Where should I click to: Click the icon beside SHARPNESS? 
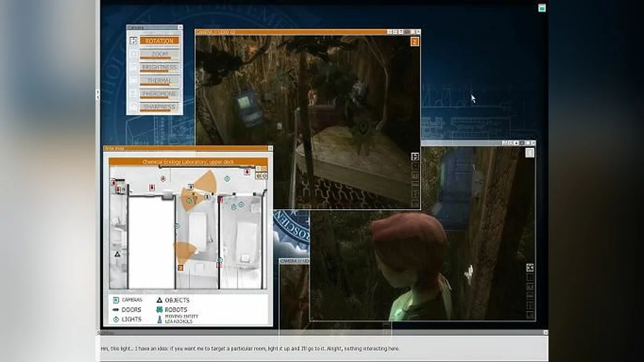pos(134,107)
